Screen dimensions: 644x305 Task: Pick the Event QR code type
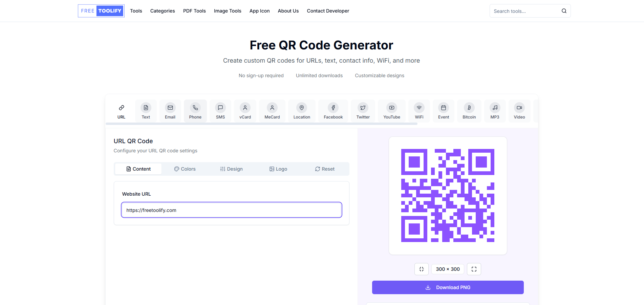click(443, 111)
